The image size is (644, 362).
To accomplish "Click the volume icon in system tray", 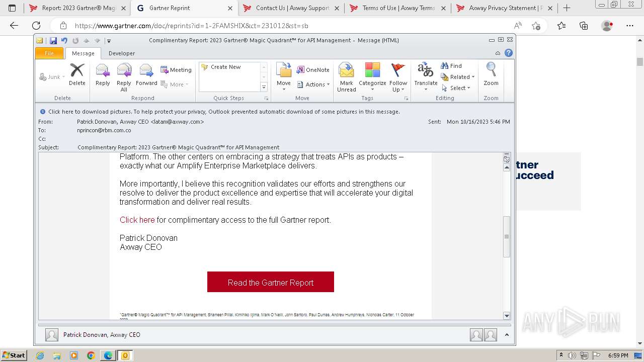I will [572, 355].
